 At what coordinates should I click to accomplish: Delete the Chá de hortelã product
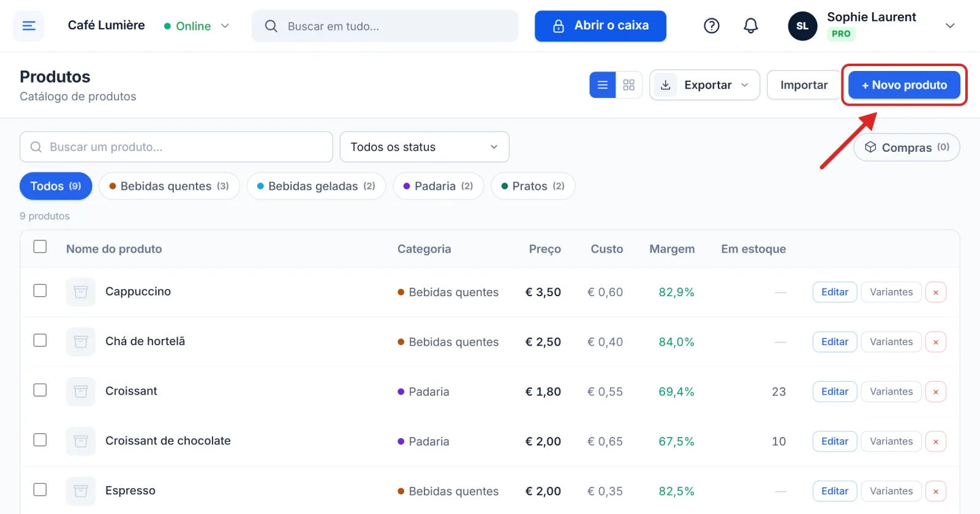coord(936,342)
